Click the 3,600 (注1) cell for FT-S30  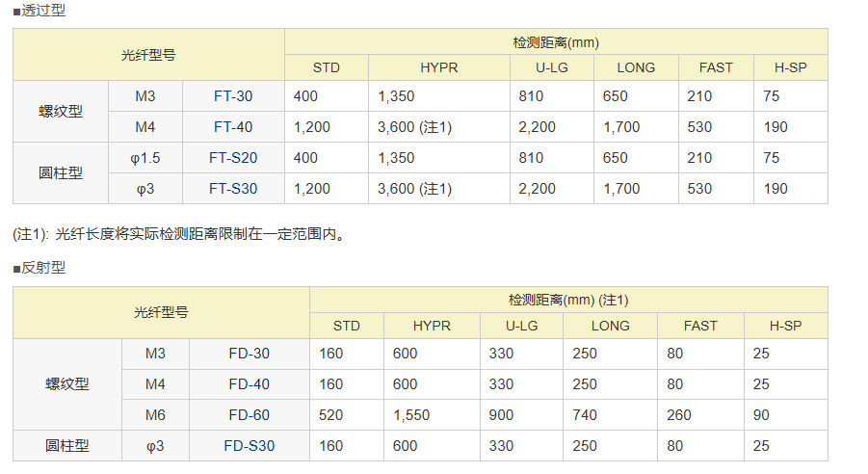439,189
